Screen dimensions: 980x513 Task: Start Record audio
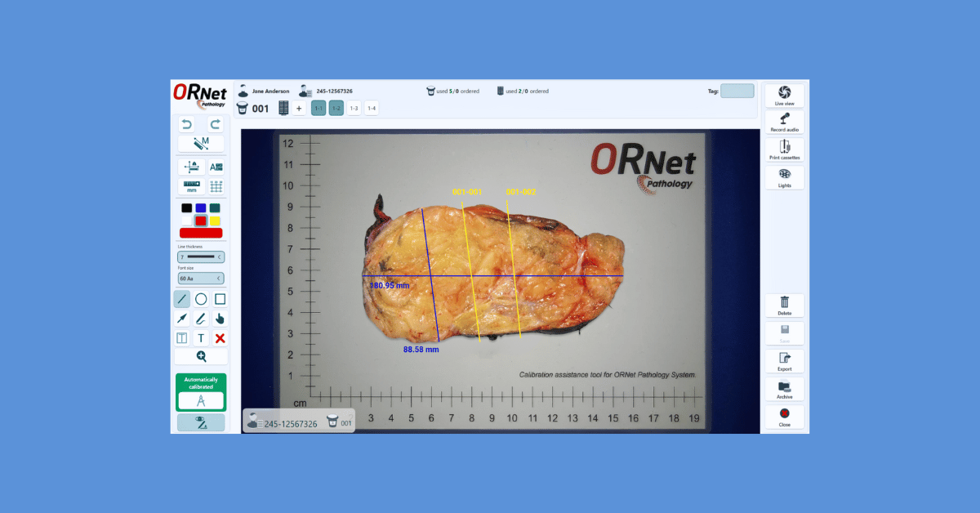(x=785, y=122)
